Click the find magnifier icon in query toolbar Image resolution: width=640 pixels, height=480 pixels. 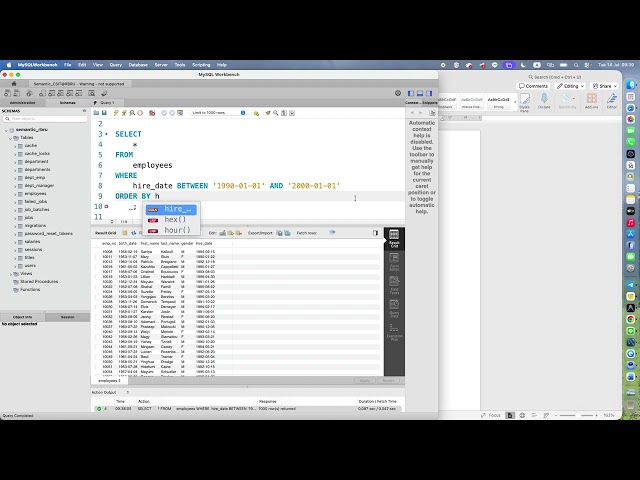276,113
